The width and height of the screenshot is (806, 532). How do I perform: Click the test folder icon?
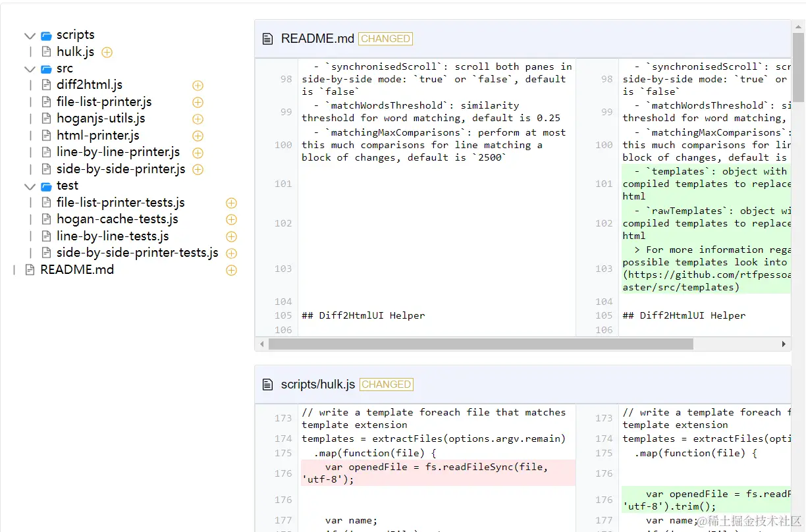coord(46,186)
